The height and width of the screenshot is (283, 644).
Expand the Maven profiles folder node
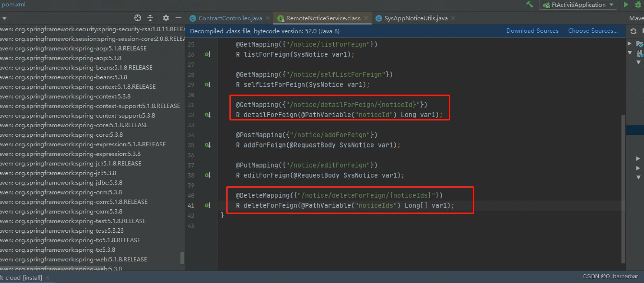[x=630, y=44]
